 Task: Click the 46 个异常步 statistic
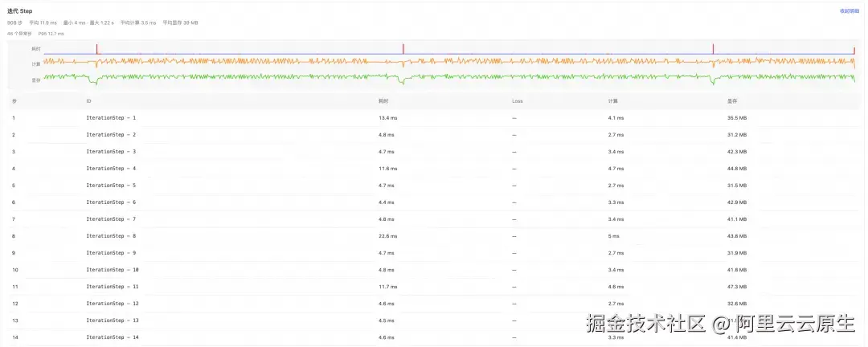point(19,34)
